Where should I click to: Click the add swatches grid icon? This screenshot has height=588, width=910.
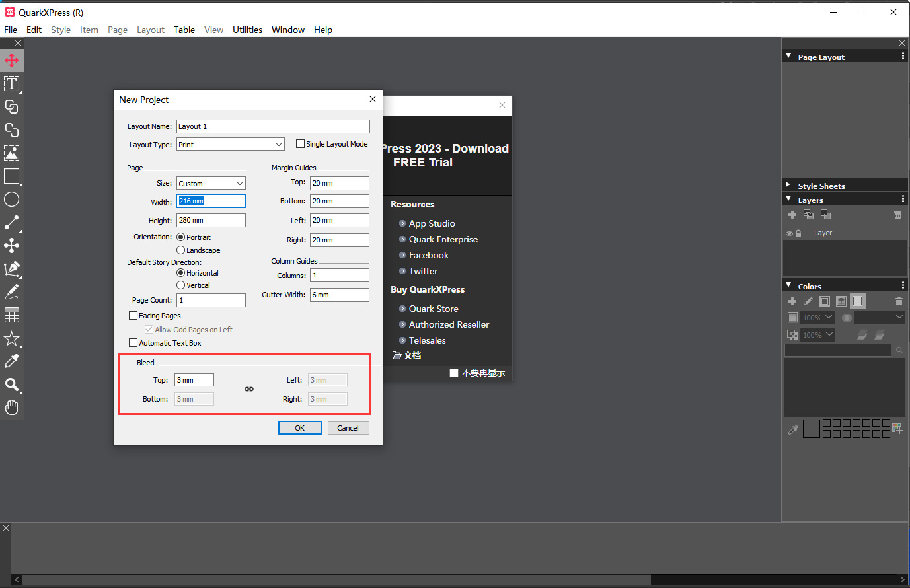pos(897,428)
